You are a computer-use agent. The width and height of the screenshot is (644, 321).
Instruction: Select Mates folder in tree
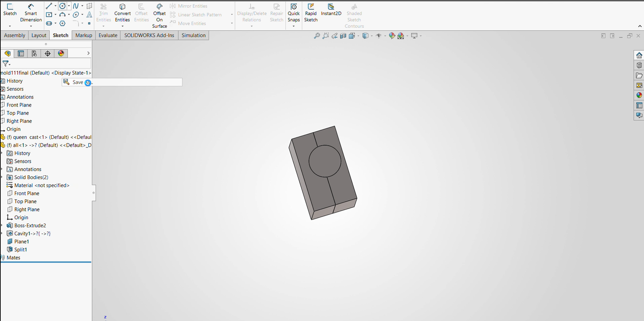(13, 258)
